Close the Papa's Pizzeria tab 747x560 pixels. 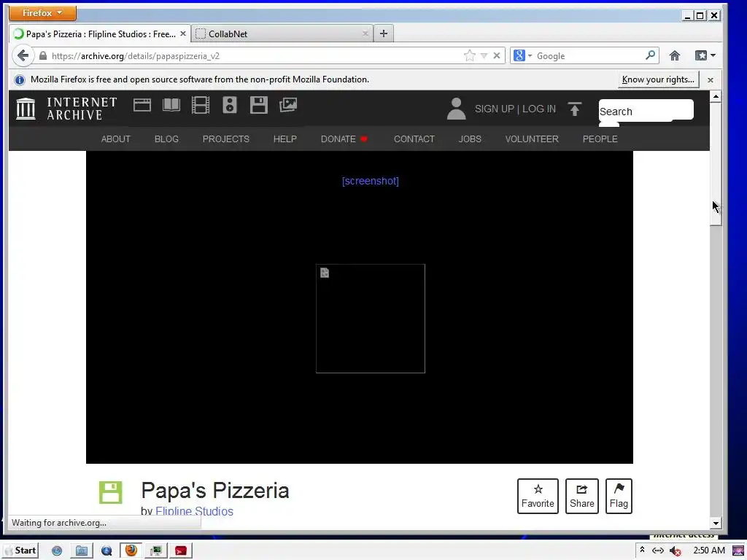tap(183, 34)
